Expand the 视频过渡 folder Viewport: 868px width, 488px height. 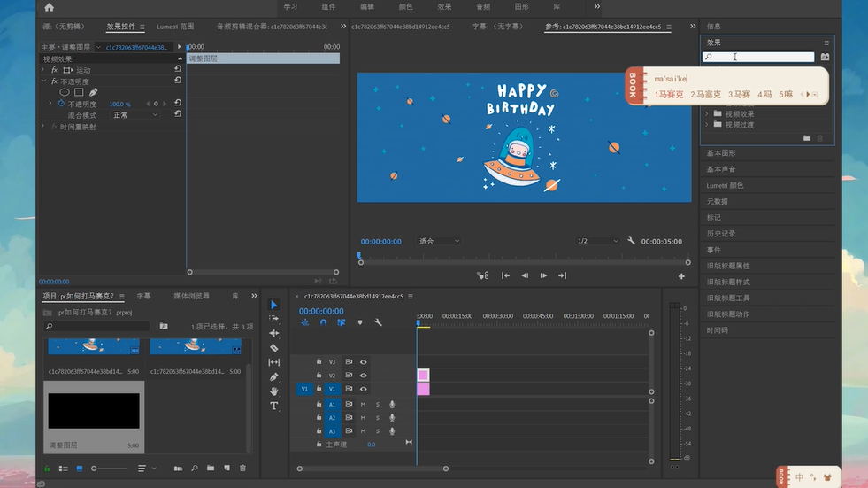[707, 125]
